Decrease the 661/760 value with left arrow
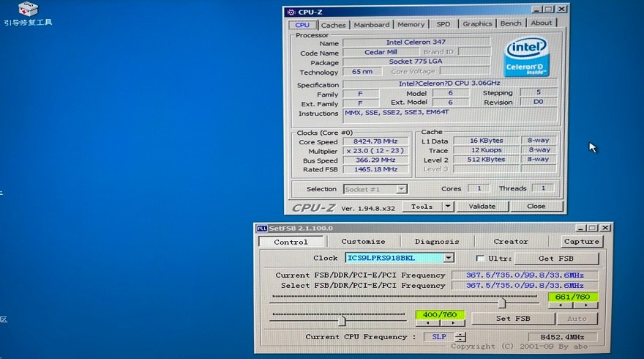 point(561,305)
